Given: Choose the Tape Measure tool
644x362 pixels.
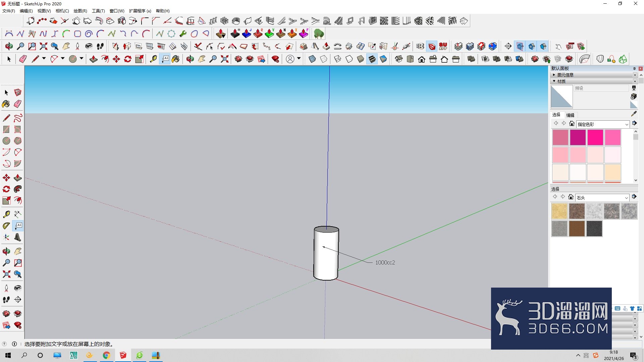Looking at the screenshot, I should 6,214.
